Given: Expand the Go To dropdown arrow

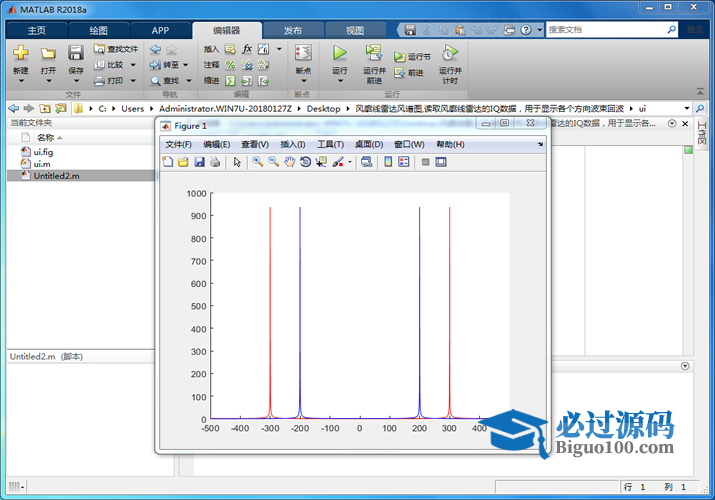Looking at the screenshot, I should [x=186, y=65].
